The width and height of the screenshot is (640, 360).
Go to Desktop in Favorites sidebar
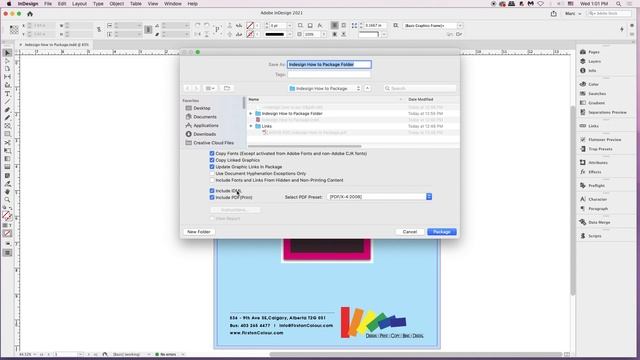198,108
